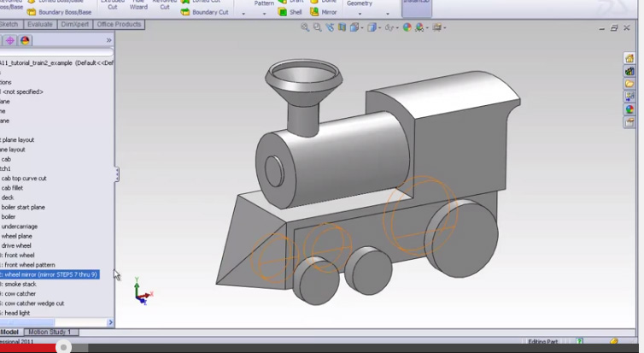Open dropdown arrow beside View Orientation
The width and height of the screenshot is (644, 353).
click(361, 28)
